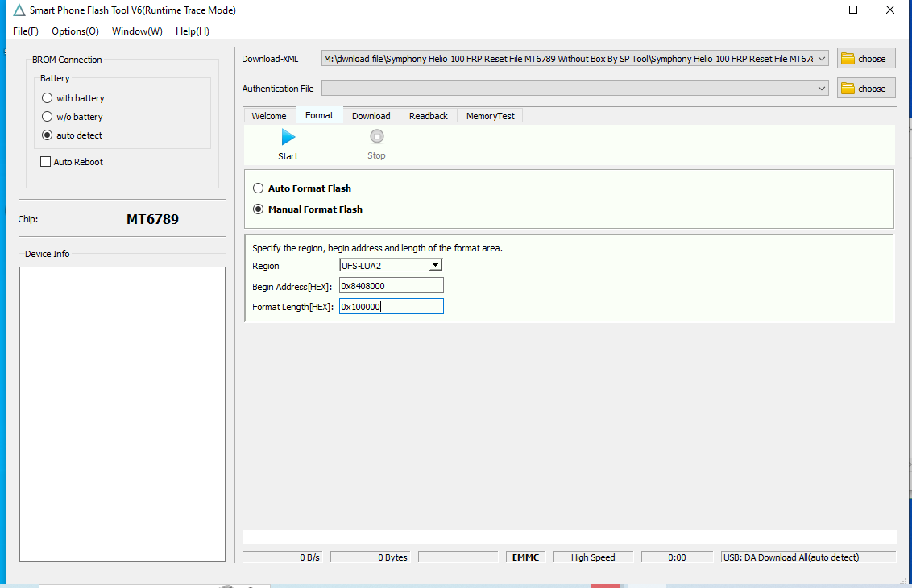
Task: Select the 'w/o battery' radio option
Action: click(x=48, y=117)
